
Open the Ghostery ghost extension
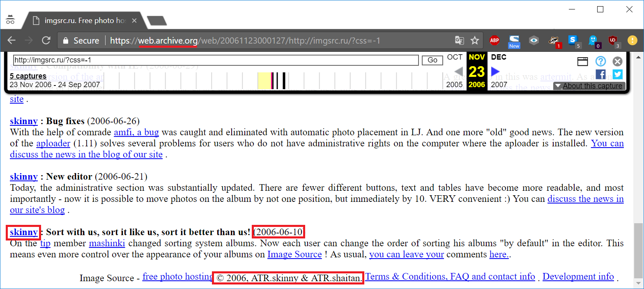pyautogui.click(x=594, y=41)
